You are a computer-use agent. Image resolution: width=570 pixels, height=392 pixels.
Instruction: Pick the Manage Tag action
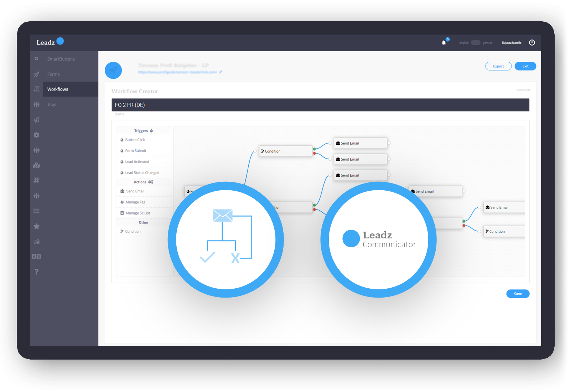[x=144, y=202]
